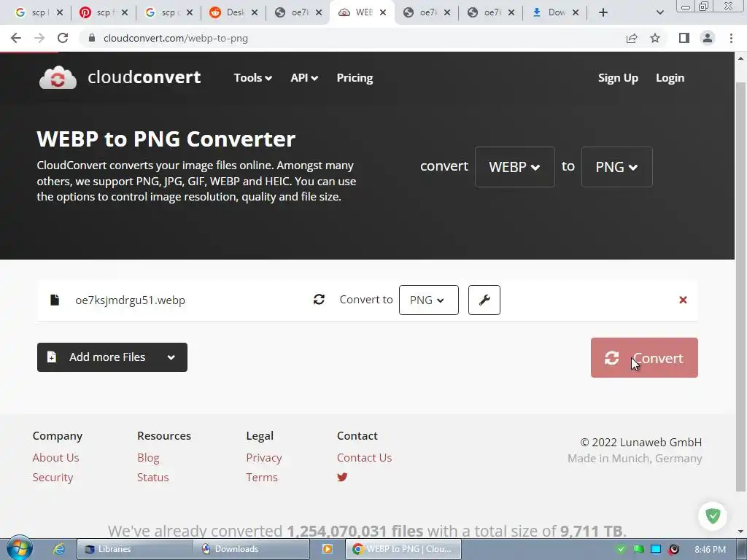
Task: Open Chrome's three-dot menu
Action: click(x=731, y=38)
